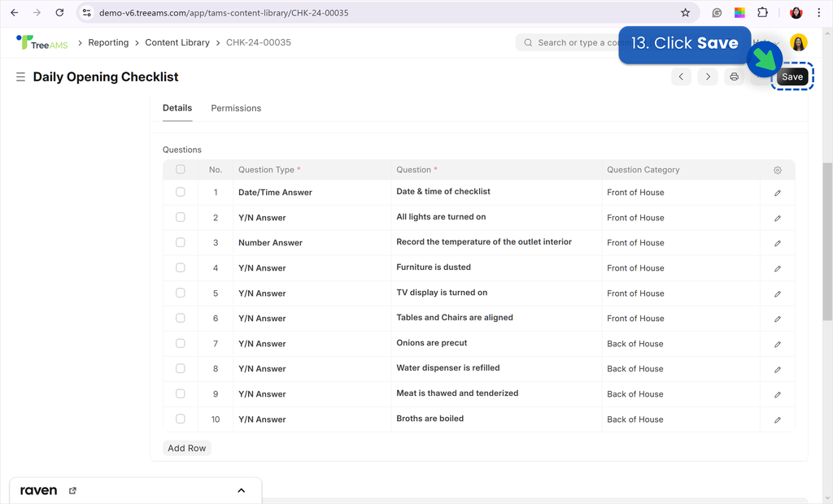Click the Grammarly extension icon
This screenshot has height=504, width=833.
pyautogui.click(x=717, y=13)
